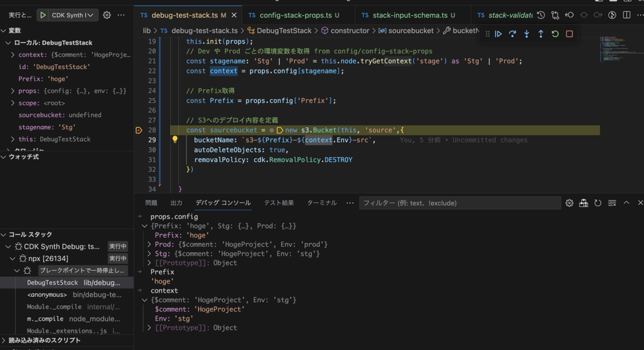Stop debugging with the red square

569,34
